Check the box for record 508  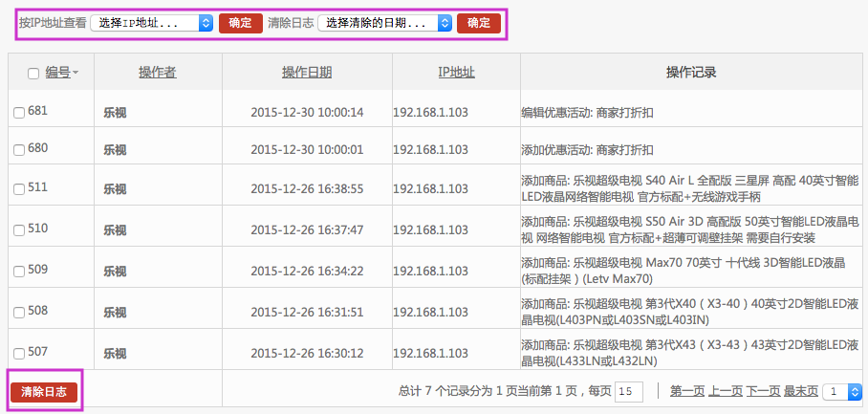click(19, 313)
